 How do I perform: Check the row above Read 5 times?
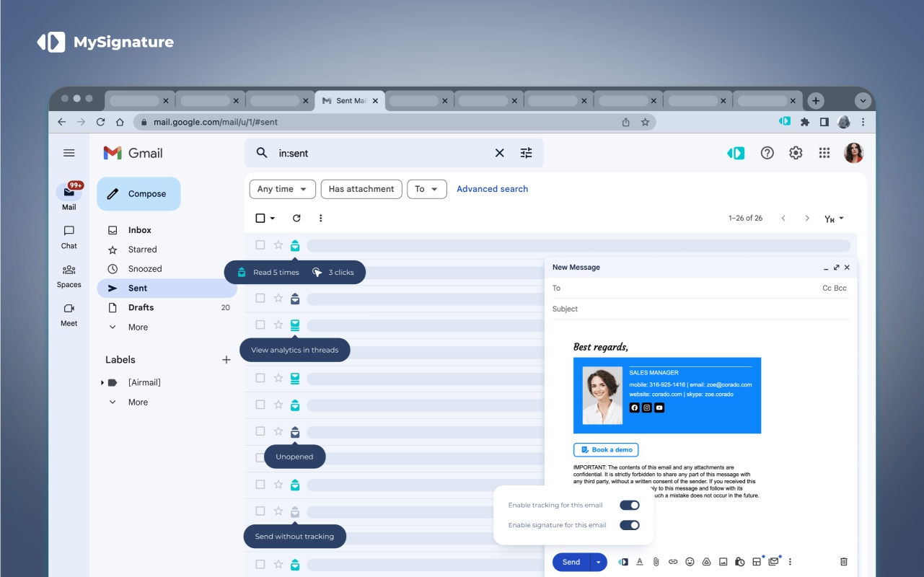260,245
